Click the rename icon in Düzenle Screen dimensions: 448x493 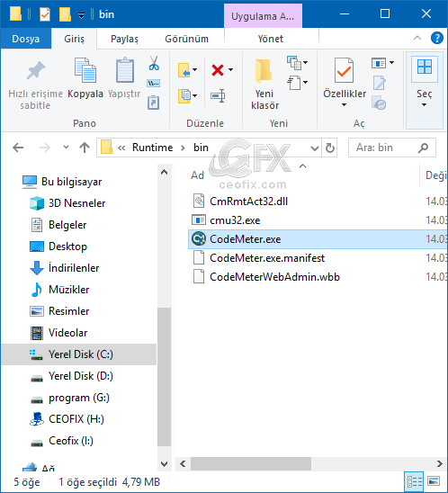(218, 95)
